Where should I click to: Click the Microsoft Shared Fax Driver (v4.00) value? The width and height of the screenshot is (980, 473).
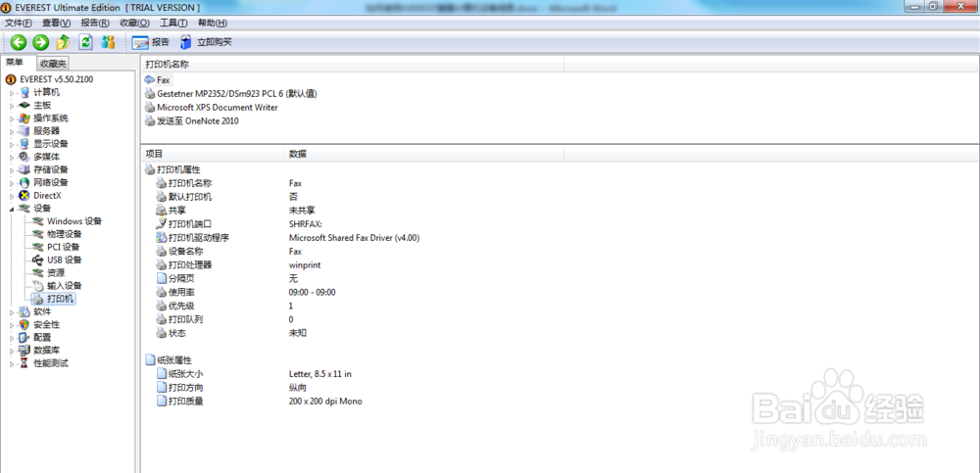tap(355, 237)
